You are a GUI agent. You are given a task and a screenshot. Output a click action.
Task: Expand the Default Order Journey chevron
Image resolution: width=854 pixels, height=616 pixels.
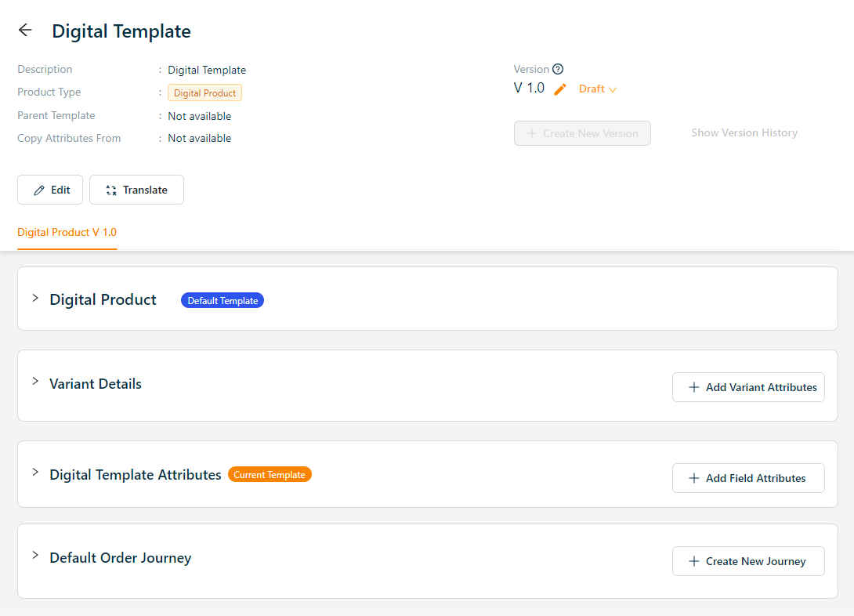(35, 556)
